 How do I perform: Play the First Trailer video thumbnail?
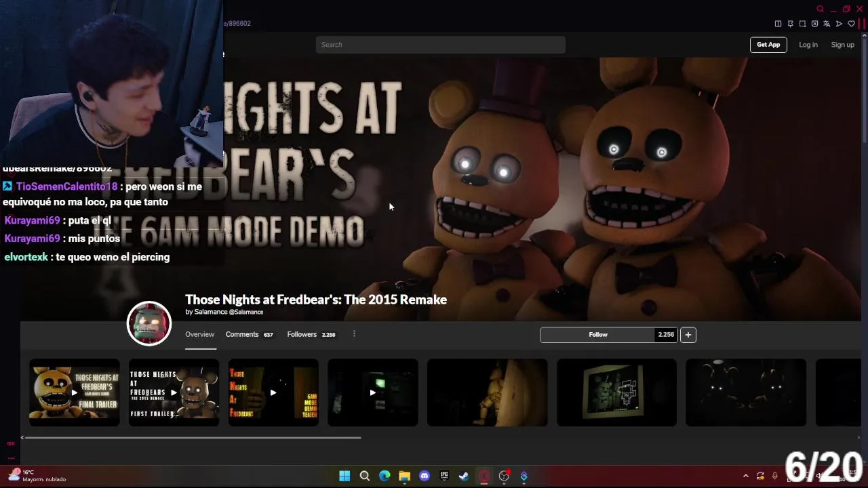coord(174,392)
